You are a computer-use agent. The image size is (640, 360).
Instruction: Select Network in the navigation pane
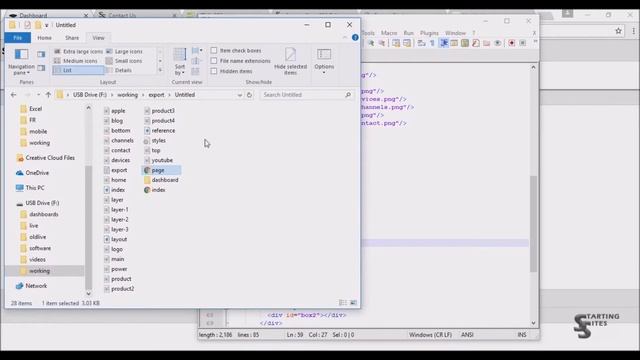click(x=36, y=286)
